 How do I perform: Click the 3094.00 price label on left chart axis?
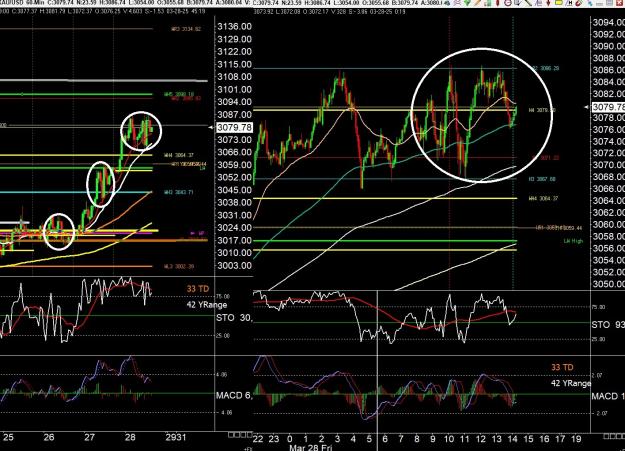[234, 102]
